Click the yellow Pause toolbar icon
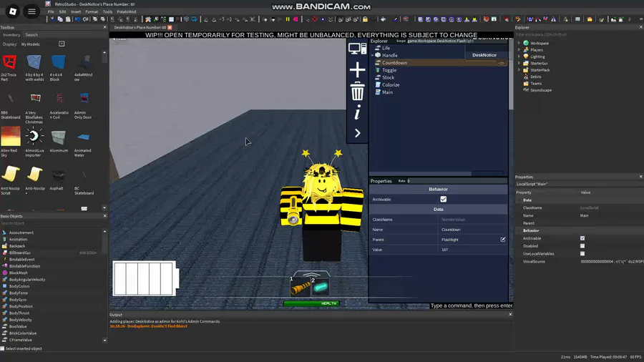The width and height of the screenshot is (644, 362). click(x=288, y=19)
